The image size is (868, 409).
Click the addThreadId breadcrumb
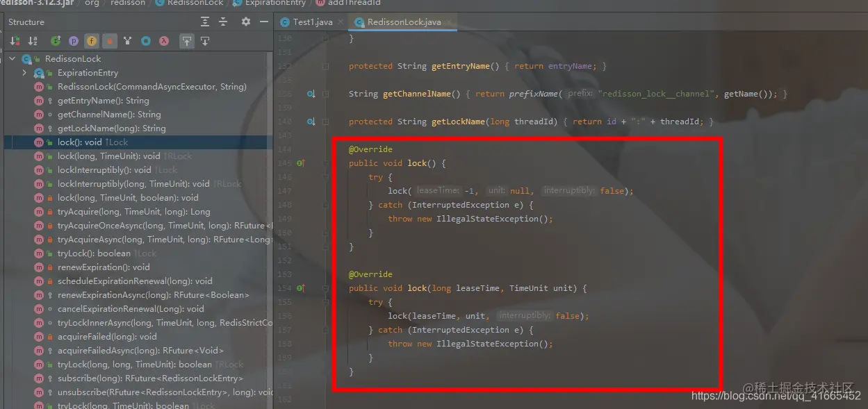[x=348, y=3]
